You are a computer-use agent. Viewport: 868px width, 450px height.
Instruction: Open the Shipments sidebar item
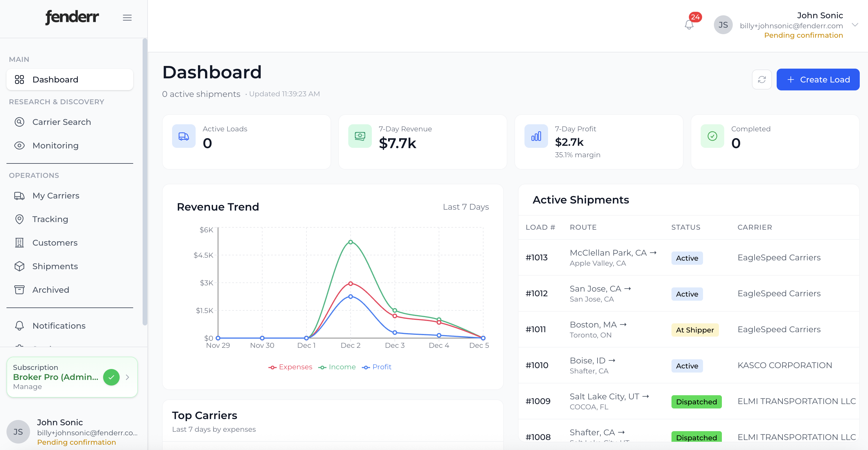pos(55,266)
